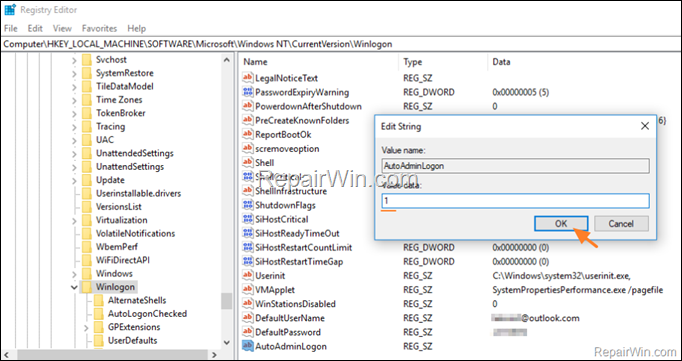Collapse the Winlogon tree node
Screen dimensions: 682x361
point(74,287)
